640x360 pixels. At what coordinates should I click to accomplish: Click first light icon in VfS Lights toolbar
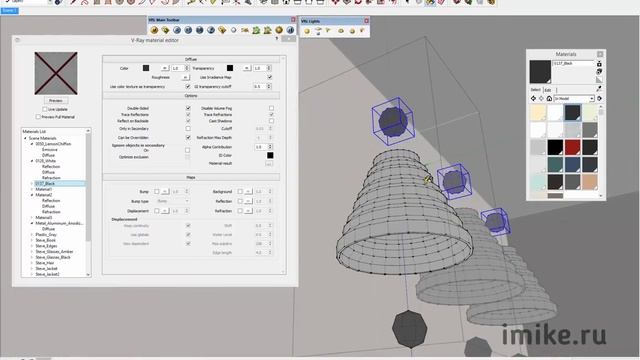click(307, 31)
